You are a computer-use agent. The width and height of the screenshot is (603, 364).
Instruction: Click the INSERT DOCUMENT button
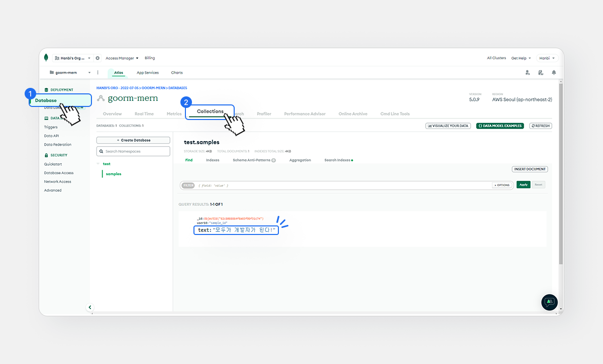coord(530,169)
